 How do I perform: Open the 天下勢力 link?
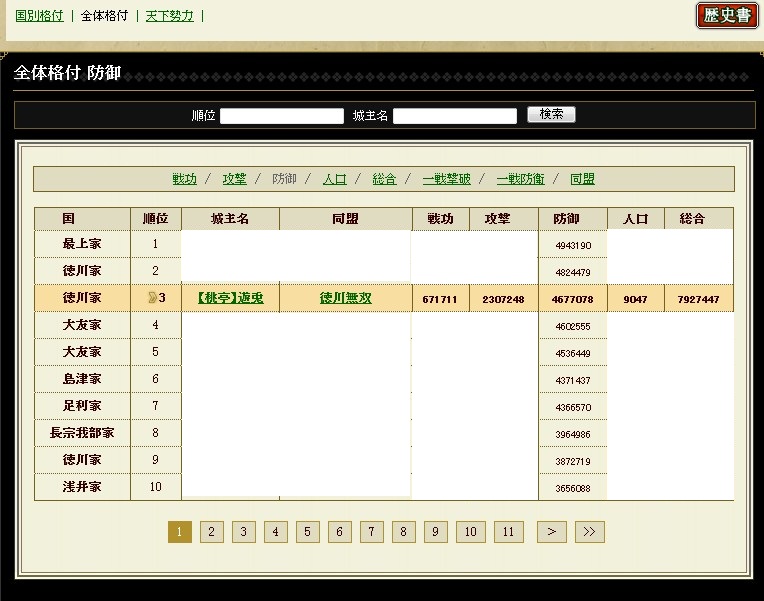(x=170, y=16)
